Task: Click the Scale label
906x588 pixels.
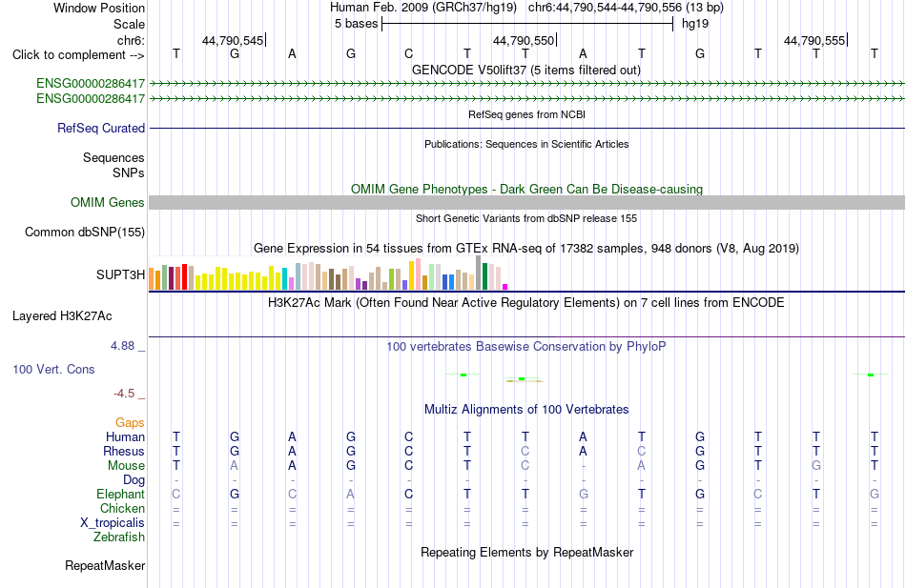Action: click(129, 24)
